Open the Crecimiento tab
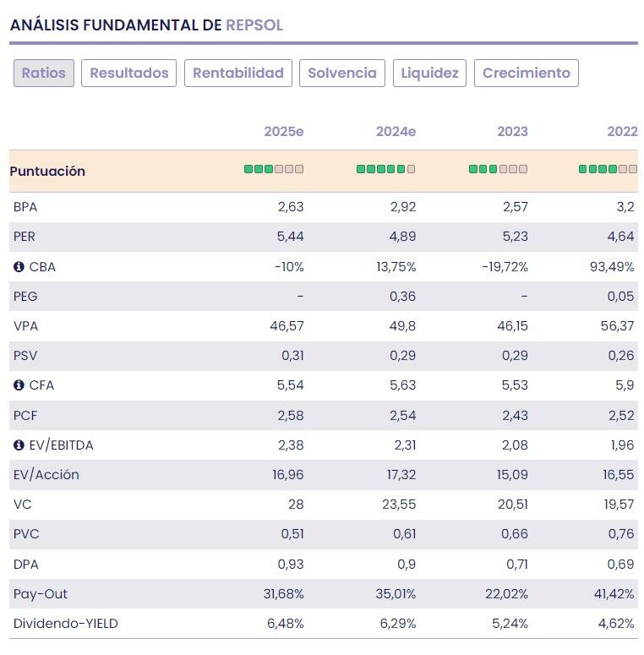The height and width of the screenshot is (655, 644). pos(527,73)
